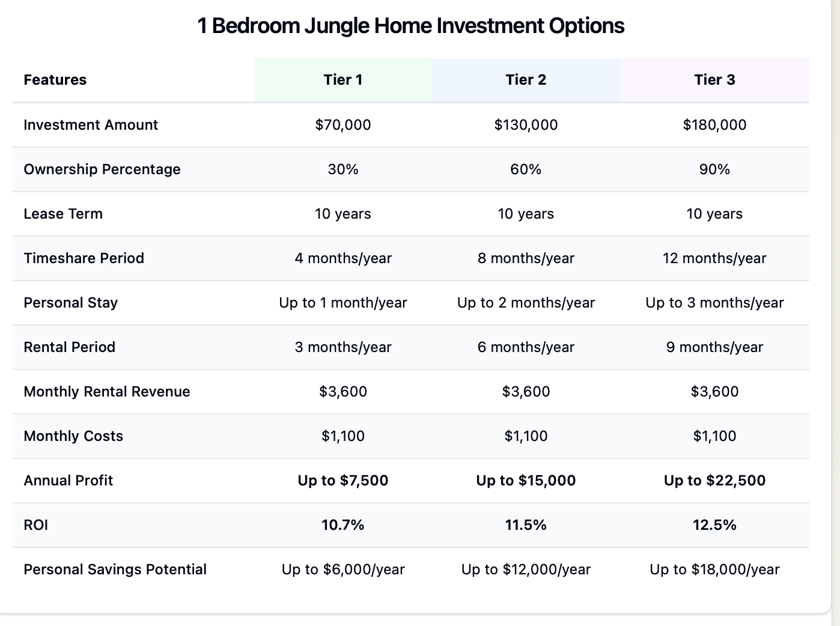Select the 8 months/year timeshare cell
Screen dimensions: 840x626
click(x=526, y=258)
